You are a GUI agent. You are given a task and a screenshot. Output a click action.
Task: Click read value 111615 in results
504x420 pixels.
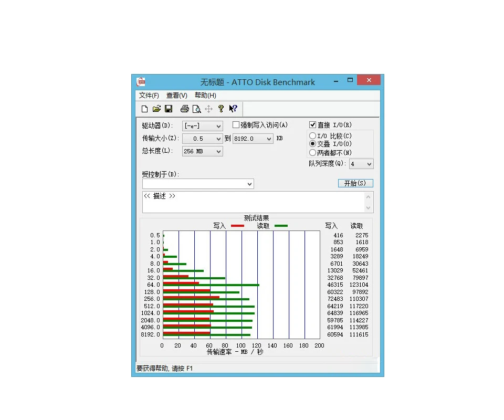coord(359,334)
